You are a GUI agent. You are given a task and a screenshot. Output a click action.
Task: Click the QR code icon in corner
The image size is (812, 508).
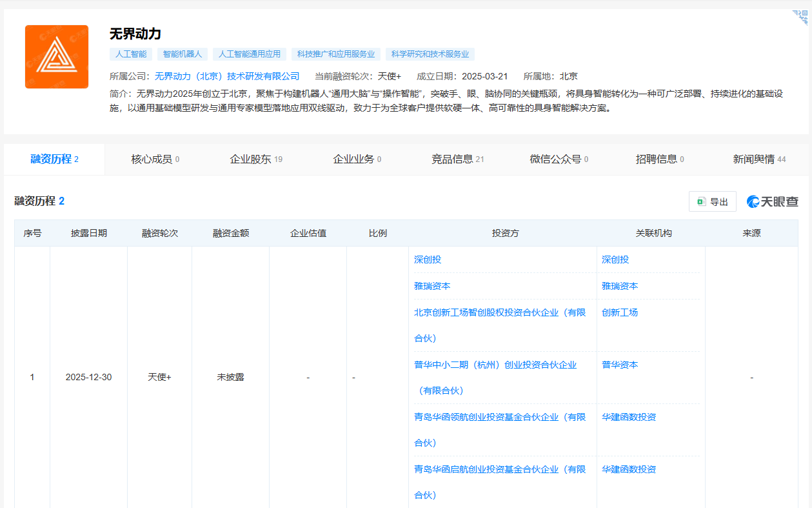click(x=800, y=17)
